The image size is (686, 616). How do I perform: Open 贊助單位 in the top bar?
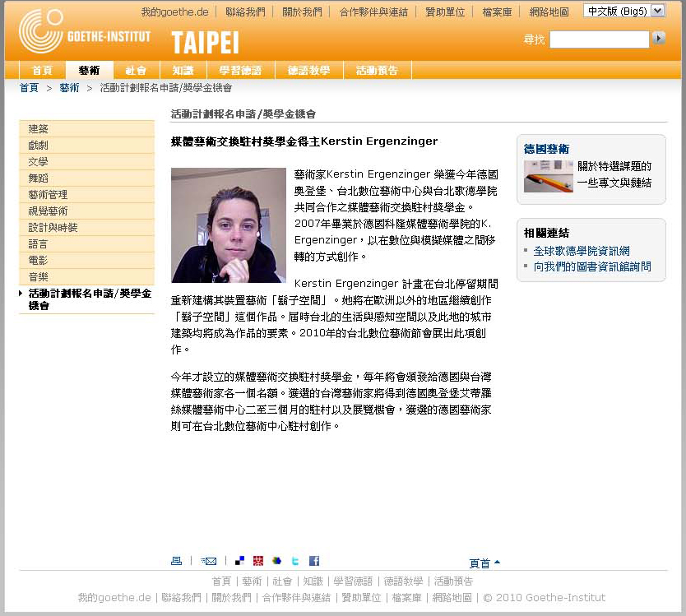[445, 12]
